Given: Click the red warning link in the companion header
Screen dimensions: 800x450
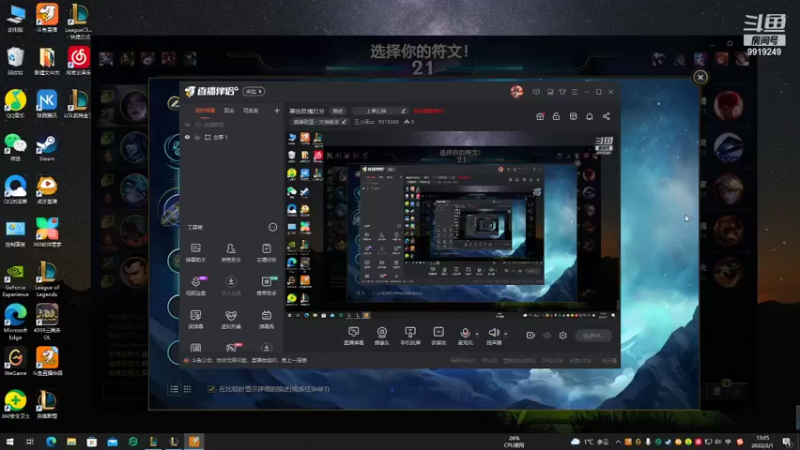Looking at the screenshot, I should pos(428,111).
